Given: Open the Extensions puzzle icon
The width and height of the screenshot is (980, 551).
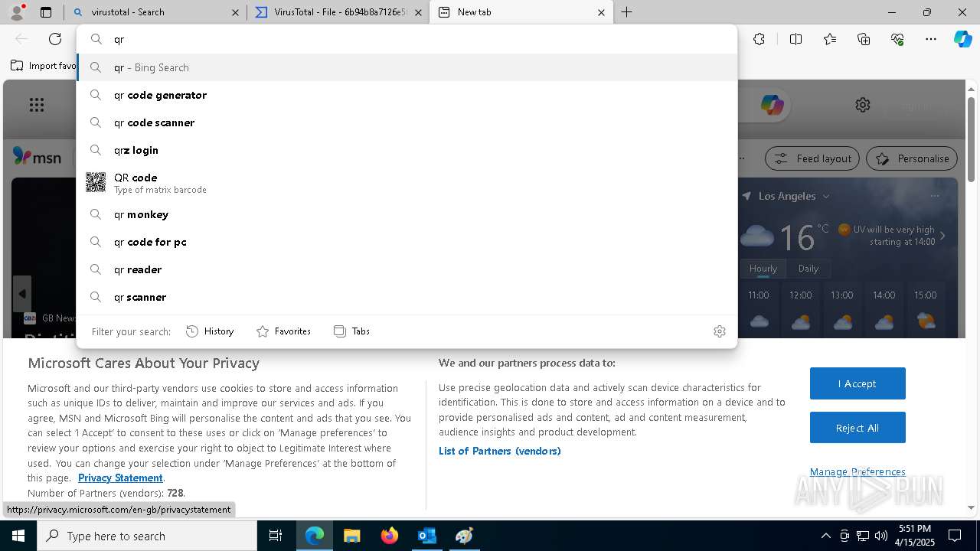Looking at the screenshot, I should (x=759, y=39).
